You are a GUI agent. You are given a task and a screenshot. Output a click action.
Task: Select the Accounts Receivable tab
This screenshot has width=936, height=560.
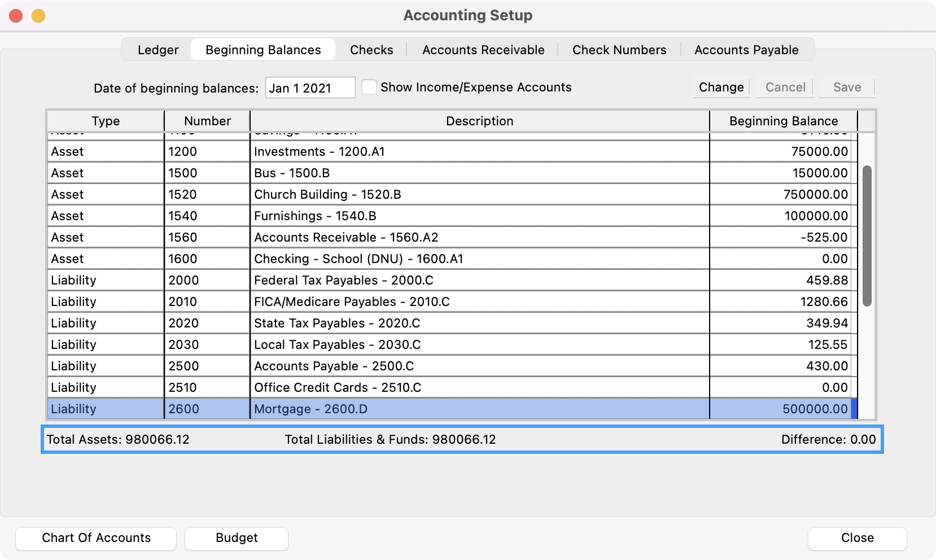point(483,50)
